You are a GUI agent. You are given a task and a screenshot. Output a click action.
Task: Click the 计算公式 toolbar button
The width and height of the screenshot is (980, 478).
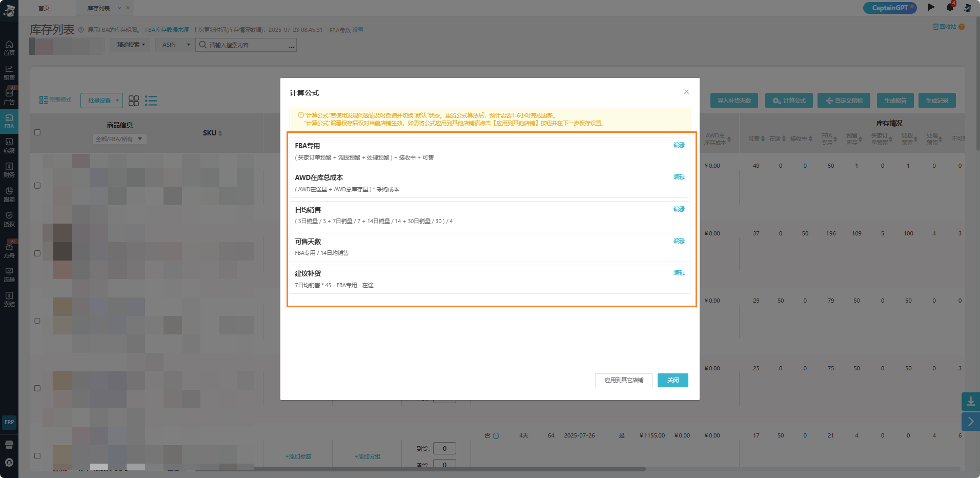coord(789,101)
